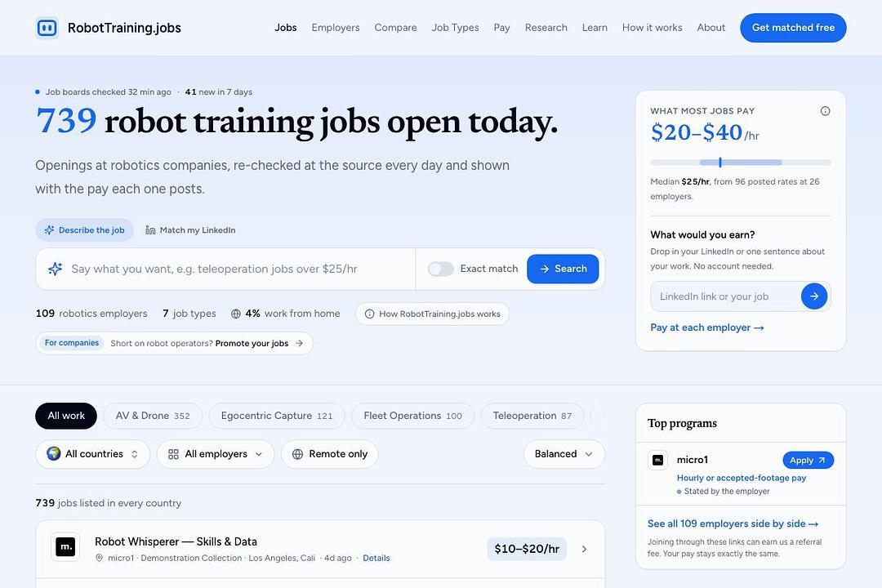Click the 109 robotics employers stat
Screen dimensions: 882x588
tap(91, 314)
